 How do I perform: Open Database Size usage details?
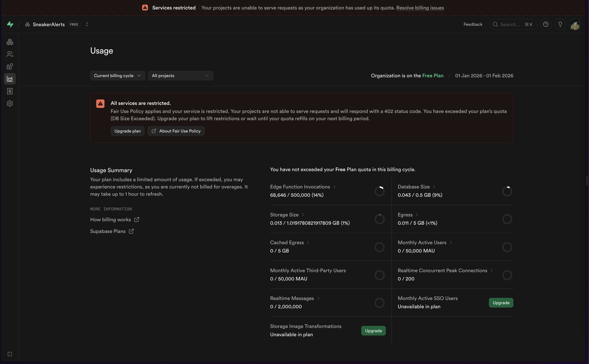(x=413, y=187)
